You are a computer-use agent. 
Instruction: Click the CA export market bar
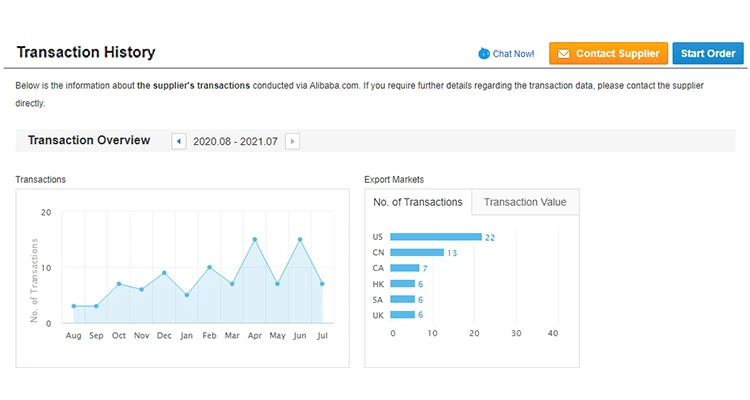point(404,268)
